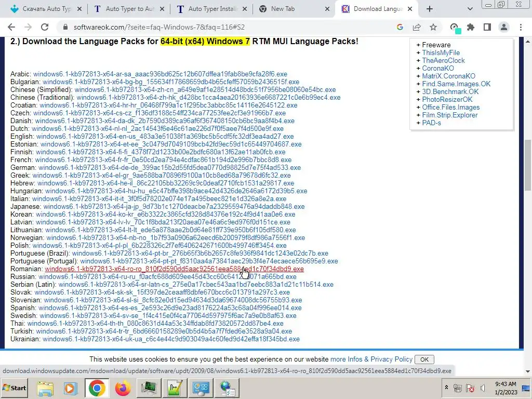Open Firefox from the taskbar
This screenshot has height=399, width=532.
(x=123, y=388)
